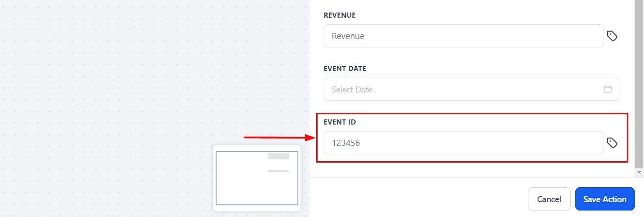
Task: Click the calendar icon in Event Date
Action: coord(607,89)
